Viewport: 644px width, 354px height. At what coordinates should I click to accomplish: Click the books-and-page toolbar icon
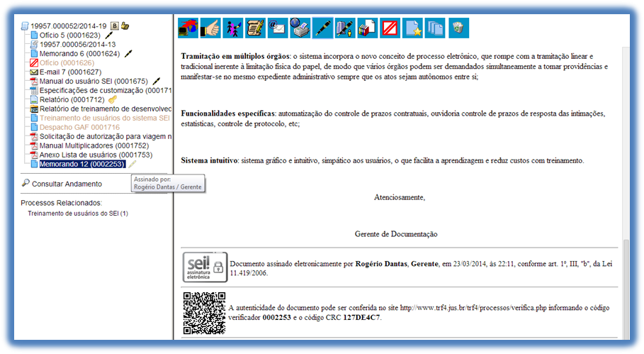(x=368, y=28)
